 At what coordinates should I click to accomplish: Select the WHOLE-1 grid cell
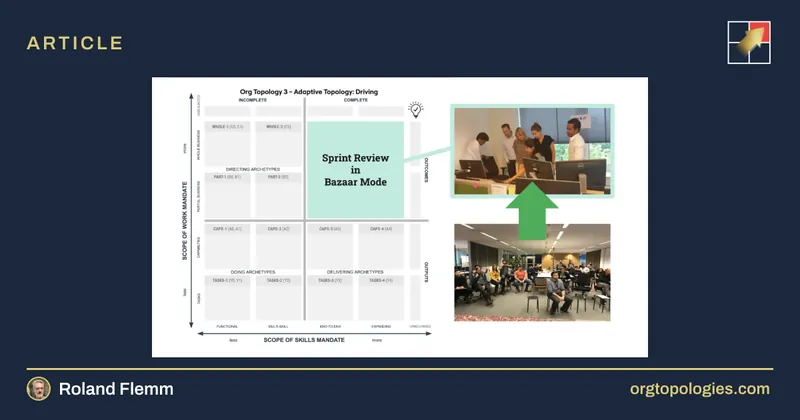pyautogui.click(x=228, y=143)
